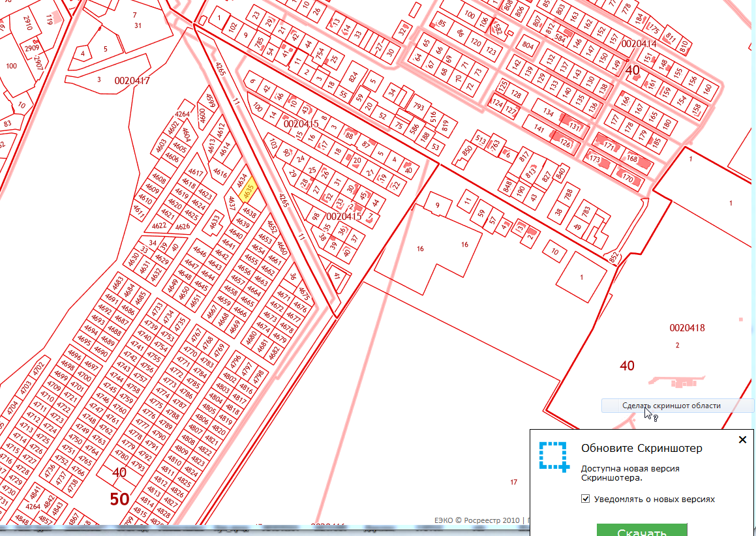
Task: Click parcel 4683
Action: pyautogui.click(x=117, y=284)
